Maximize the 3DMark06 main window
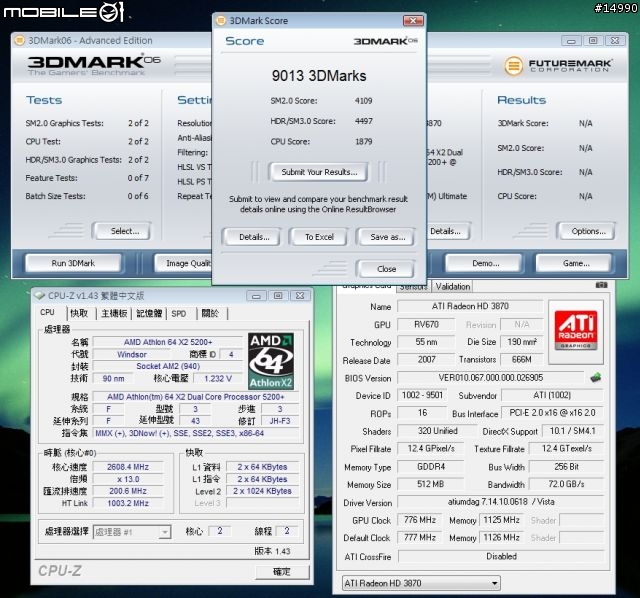This screenshot has height=598, width=640. [593, 40]
